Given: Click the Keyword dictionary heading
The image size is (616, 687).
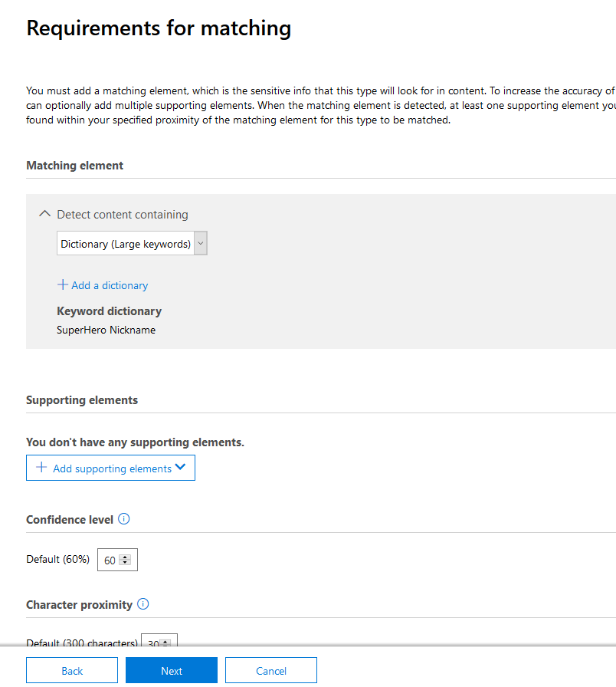Looking at the screenshot, I should pos(109,311).
